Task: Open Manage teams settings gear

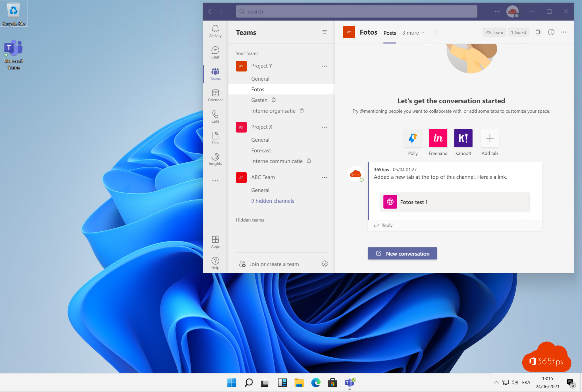Action: pos(324,264)
